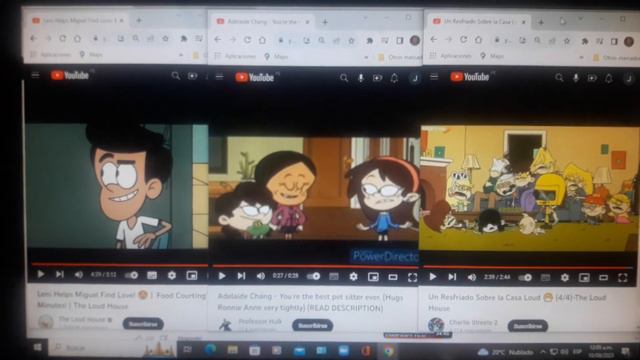640x360 pixels.
Task: Open YouTube home logo in left window
Action: pyautogui.click(x=70, y=75)
